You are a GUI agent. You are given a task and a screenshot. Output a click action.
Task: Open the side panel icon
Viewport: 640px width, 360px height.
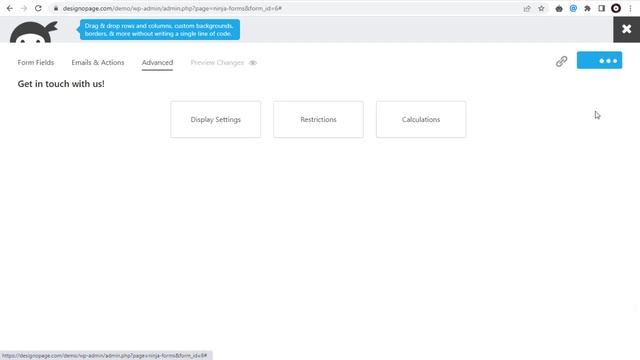pyautogui.click(x=601, y=8)
